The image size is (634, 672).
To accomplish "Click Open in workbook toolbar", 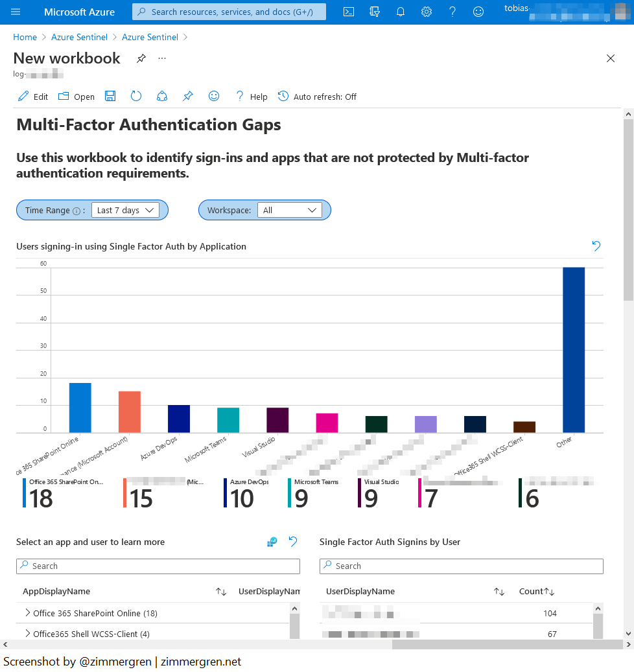I will point(76,97).
